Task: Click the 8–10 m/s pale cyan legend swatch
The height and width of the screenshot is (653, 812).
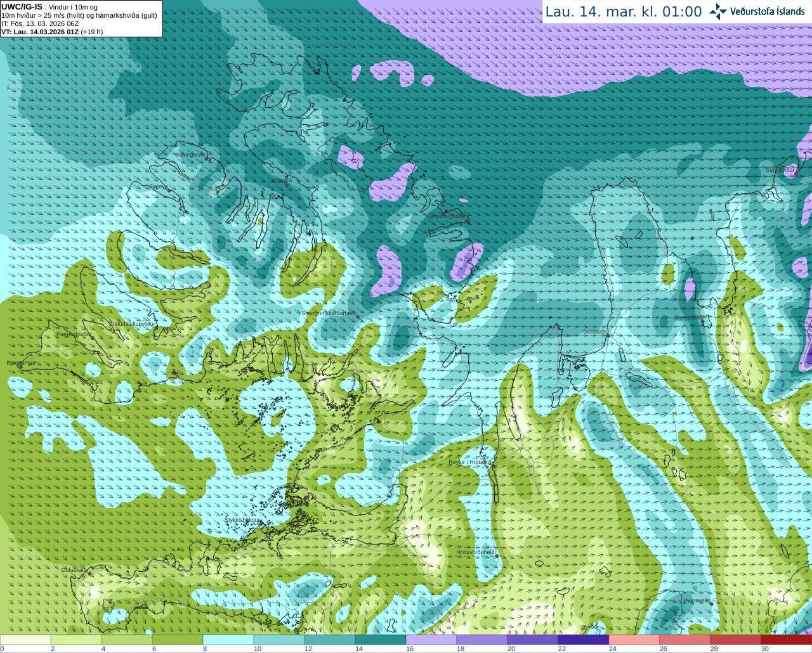Action: pyautogui.click(x=228, y=640)
